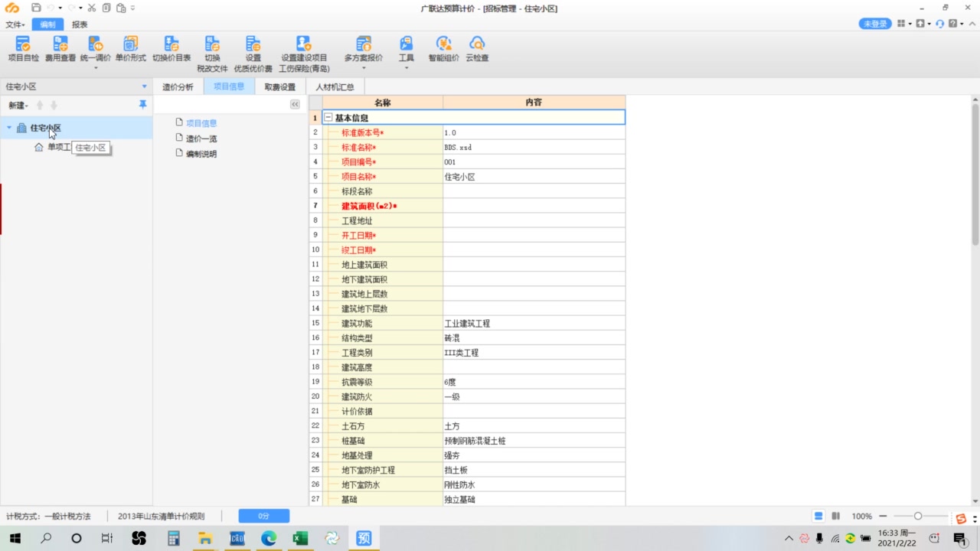Open the 新建 dropdown
Viewport: 980px width, 551px height.
(x=18, y=106)
